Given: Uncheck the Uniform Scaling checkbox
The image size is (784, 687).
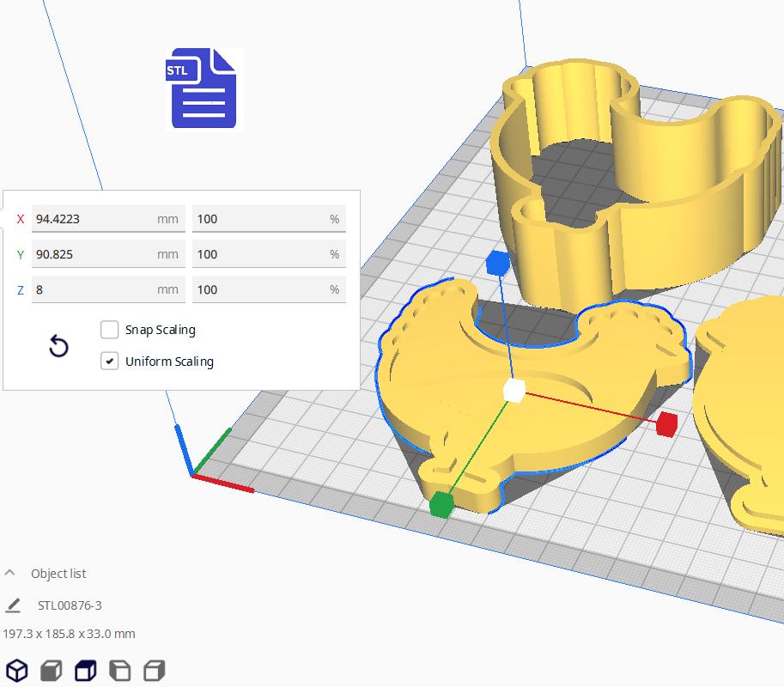Looking at the screenshot, I should pyautogui.click(x=110, y=362).
